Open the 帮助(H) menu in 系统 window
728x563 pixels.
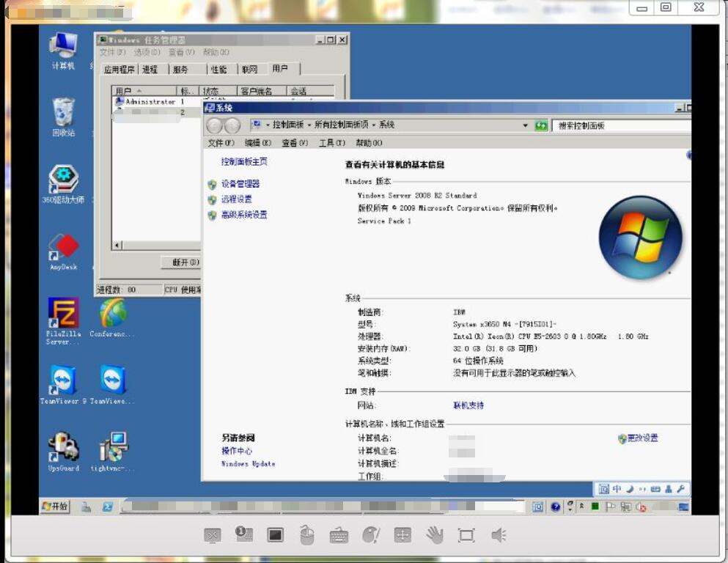(x=369, y=143)
